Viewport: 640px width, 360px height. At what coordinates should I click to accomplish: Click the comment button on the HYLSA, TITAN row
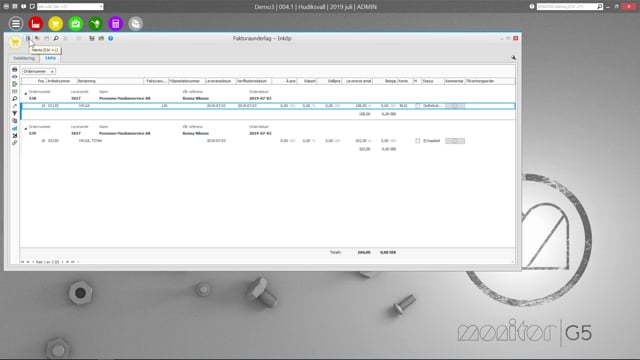click(x=455, y=141)
